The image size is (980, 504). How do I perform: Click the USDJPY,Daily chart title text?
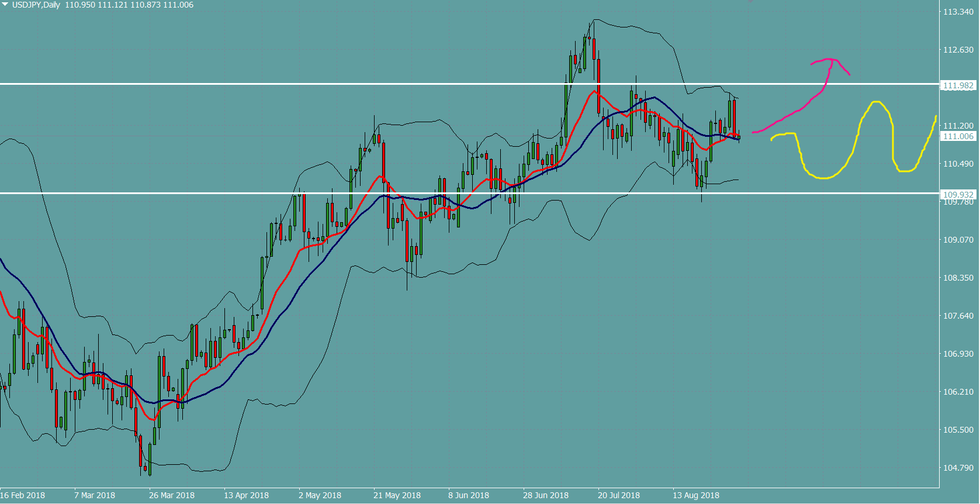click(36, 5)
